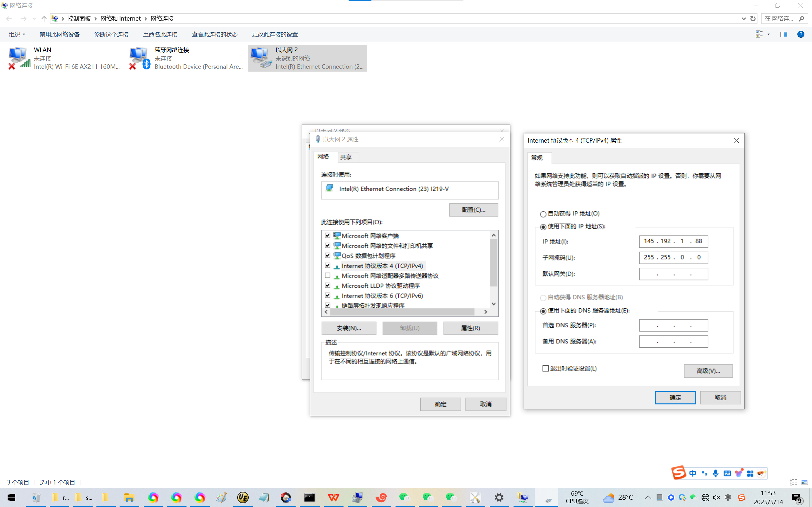Image resolution: width=812 pixels, height=507 pixels.
Task: Expand the address bar history dropdown
Action: pos(743,19)
